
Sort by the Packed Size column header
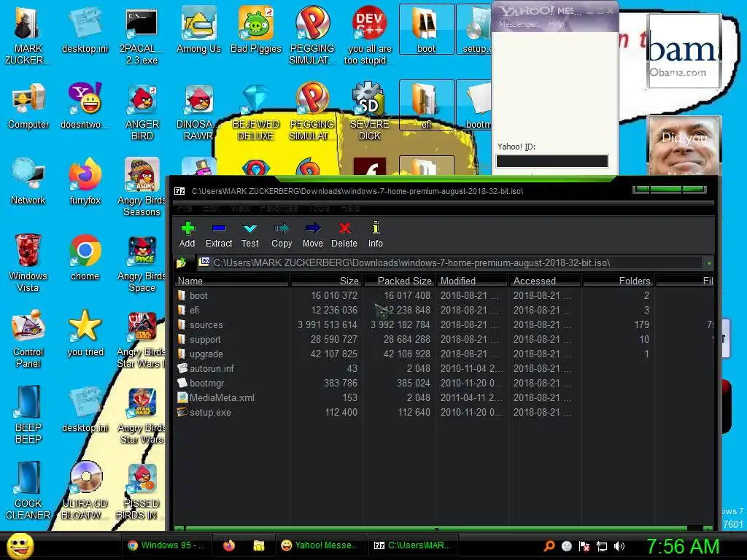coord(400,281)
